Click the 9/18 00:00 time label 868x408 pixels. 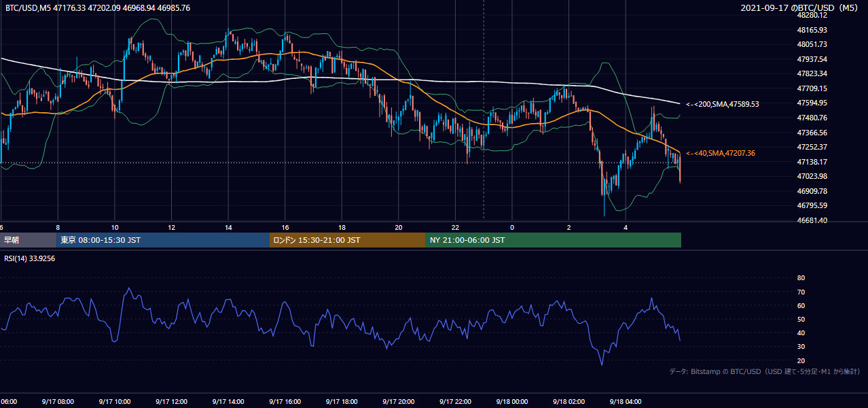[x=512, y=402]
